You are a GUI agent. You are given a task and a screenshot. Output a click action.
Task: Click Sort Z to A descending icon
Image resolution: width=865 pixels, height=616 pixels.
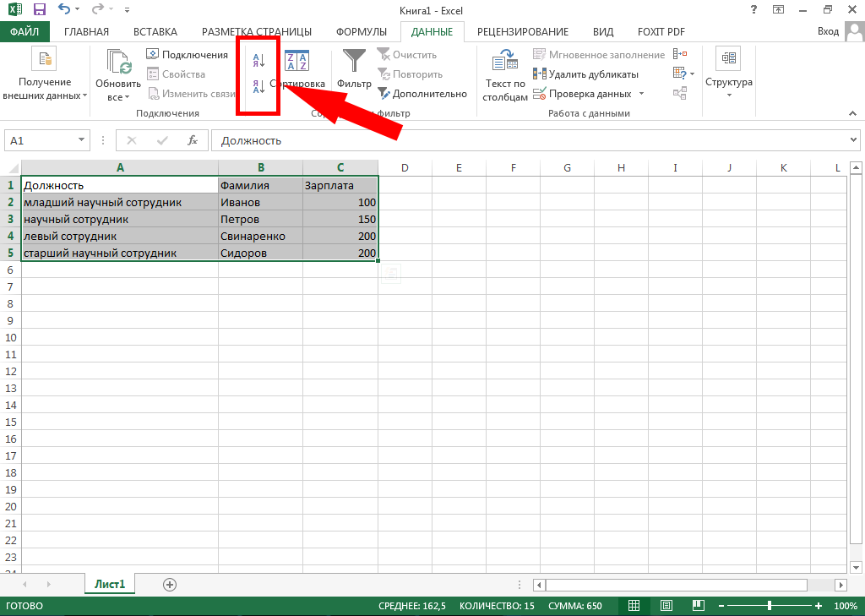click(x=259, y=86)
